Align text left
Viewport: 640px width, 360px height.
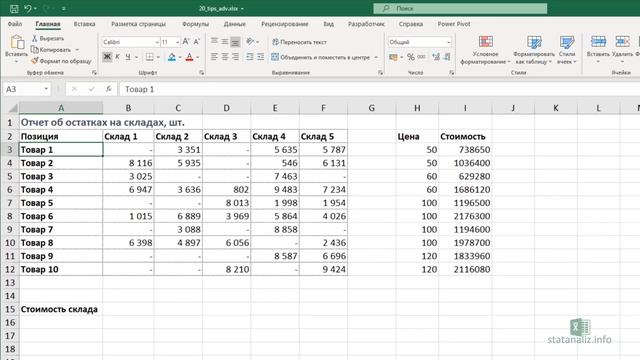(x=214, y=57)
